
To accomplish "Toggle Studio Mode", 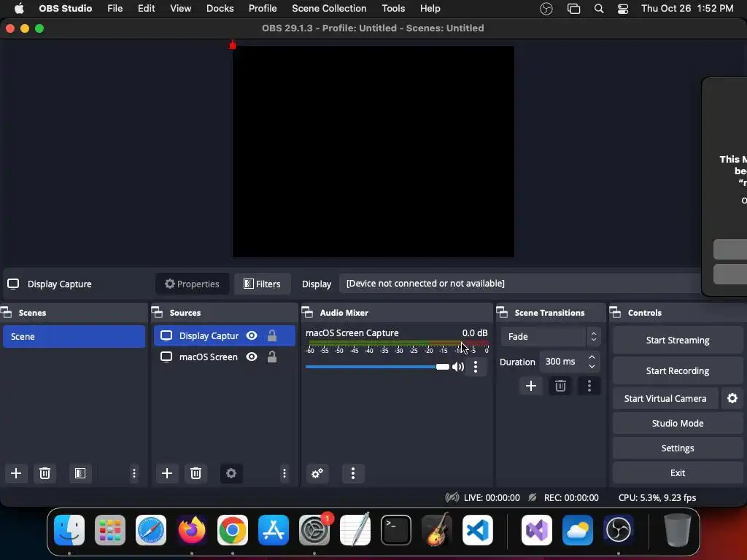I will (x=678, y=424).
